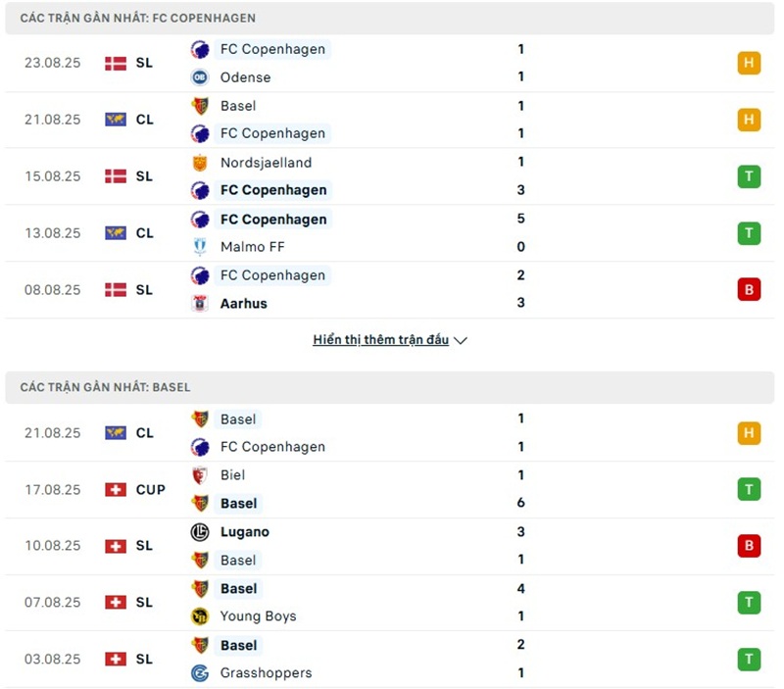Click the Young Boys club logo
784x689 pixels.
coord(200,616)
